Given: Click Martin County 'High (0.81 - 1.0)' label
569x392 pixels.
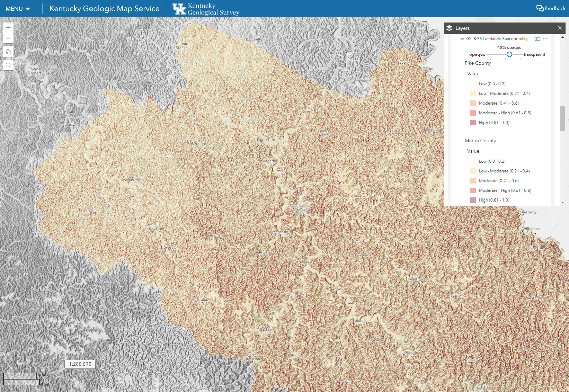Looking at the screenshot, I should pos(494,200).
